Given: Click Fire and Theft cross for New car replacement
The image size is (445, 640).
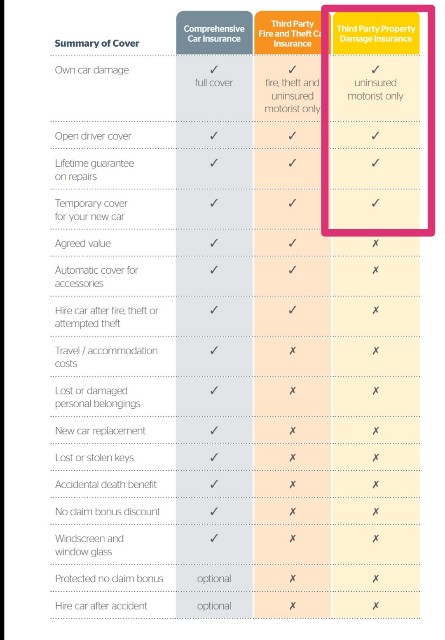Looking at the screenshot, I should pyautogui.click(x=292, y=431).
